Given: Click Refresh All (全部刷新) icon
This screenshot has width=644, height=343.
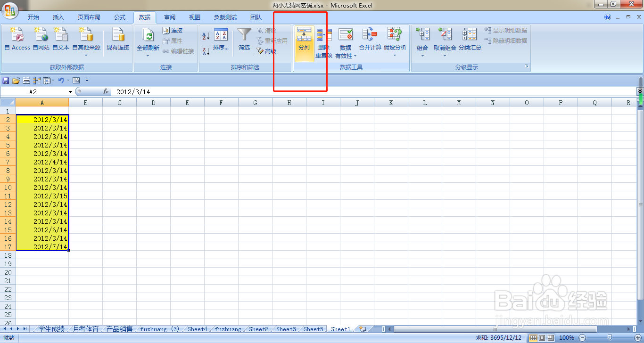Looking at the screenshot, I should tap(148, 36).
